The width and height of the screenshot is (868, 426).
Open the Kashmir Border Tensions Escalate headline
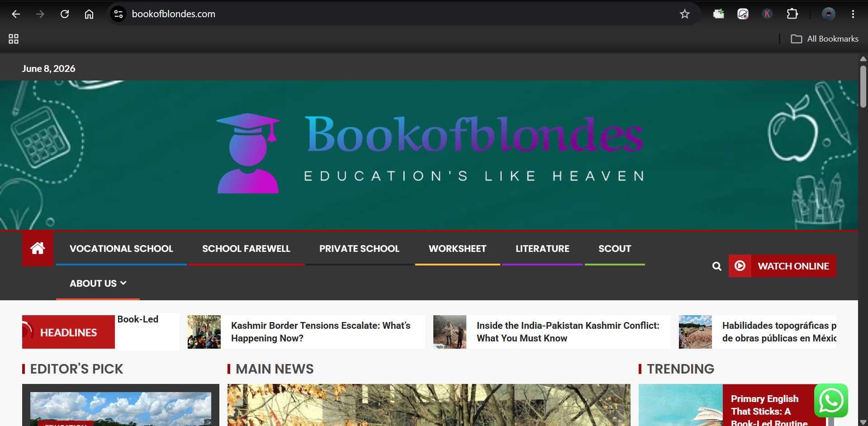(x=321, y=332)
